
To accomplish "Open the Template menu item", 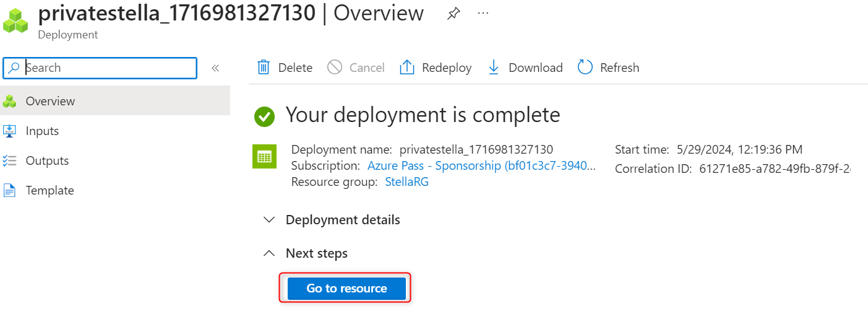I will pos(49,190).
